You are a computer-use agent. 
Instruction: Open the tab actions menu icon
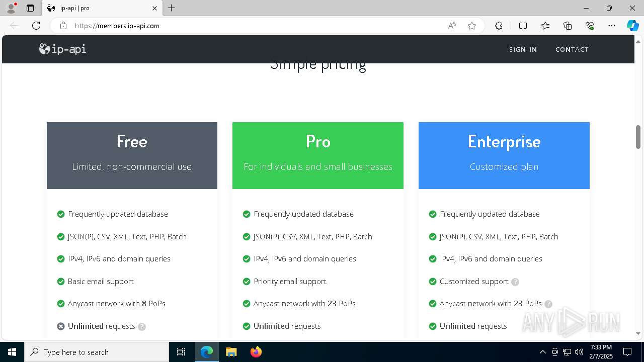click(x=30, y=8)
